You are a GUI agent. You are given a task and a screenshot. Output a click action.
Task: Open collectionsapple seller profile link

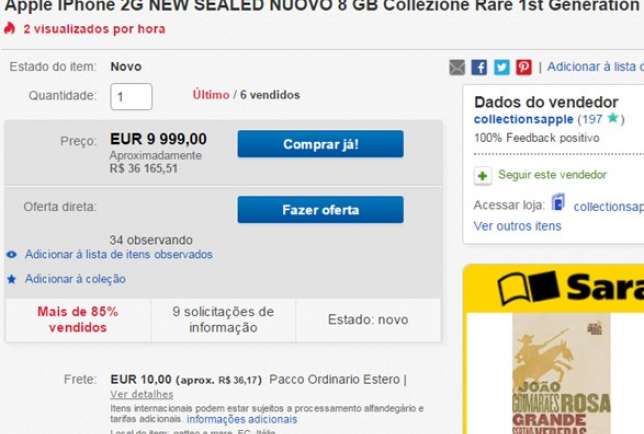pyautogui.click(x=524, y=119)
